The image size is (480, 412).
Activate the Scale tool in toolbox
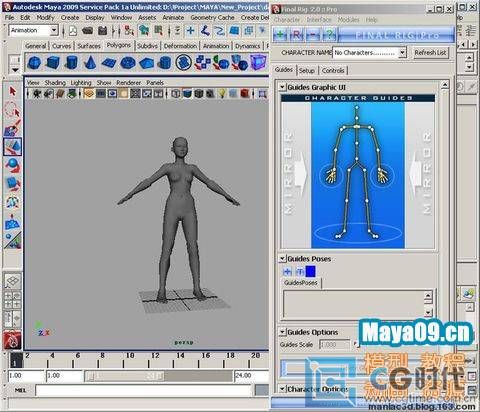(13, 184)
